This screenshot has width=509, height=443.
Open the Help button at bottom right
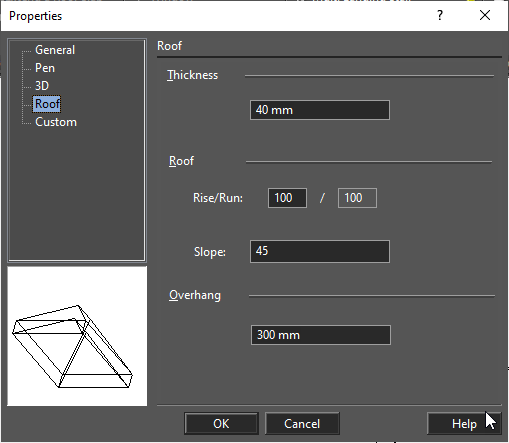tap(464, 424)
